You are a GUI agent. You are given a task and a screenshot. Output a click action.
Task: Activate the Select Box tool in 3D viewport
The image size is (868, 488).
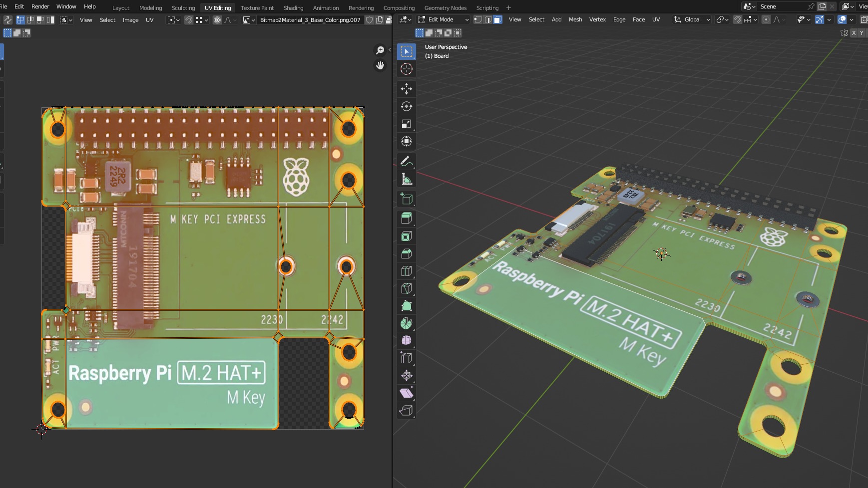[x=407, y=51]
